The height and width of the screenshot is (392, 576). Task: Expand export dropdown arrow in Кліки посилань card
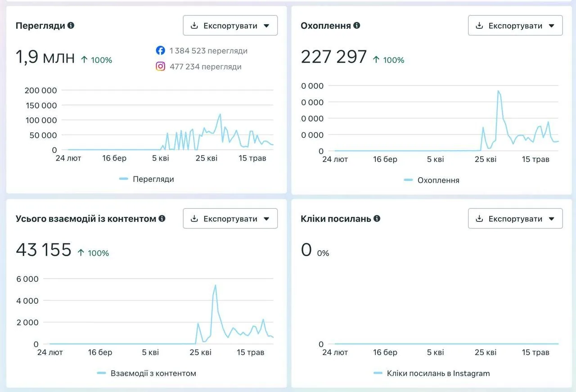click(552, 219)
